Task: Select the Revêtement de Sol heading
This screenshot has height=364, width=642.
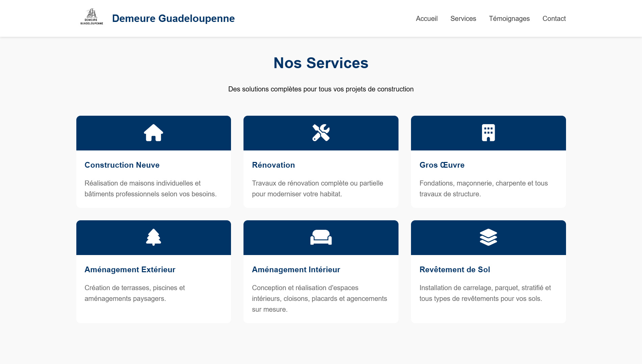Action: [x=455, y=270]
